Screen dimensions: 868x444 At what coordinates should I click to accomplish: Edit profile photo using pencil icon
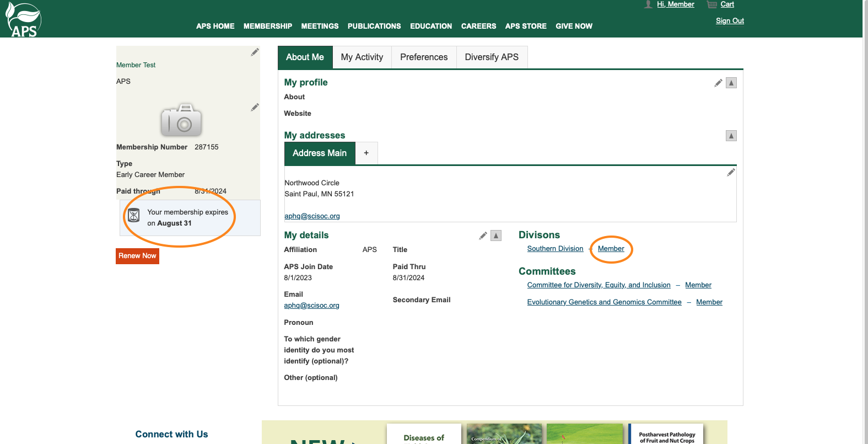[x=255, y=107]
